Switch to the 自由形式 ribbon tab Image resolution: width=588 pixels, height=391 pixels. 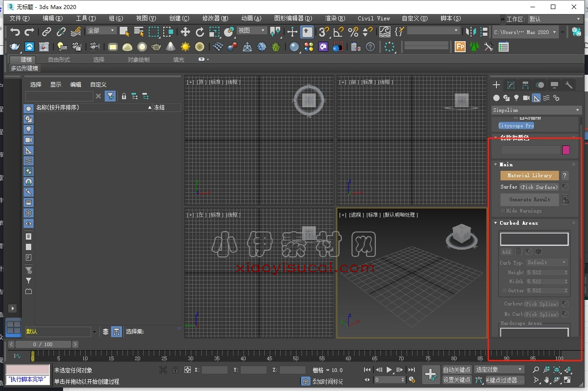pyautogui.click(x=59, y=60)
